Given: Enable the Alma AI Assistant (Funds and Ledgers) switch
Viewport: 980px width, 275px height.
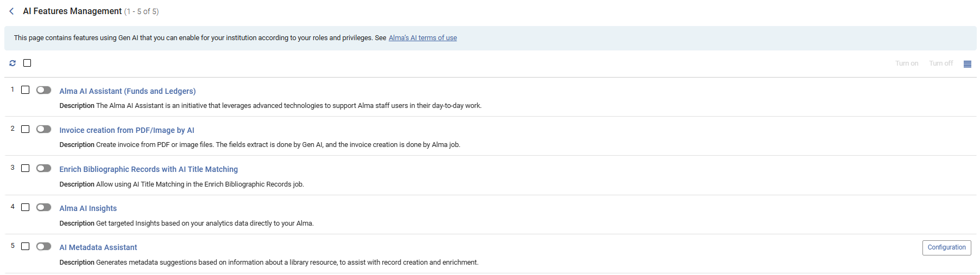Looking at the screenshot, I should click(x=44, y=90).
